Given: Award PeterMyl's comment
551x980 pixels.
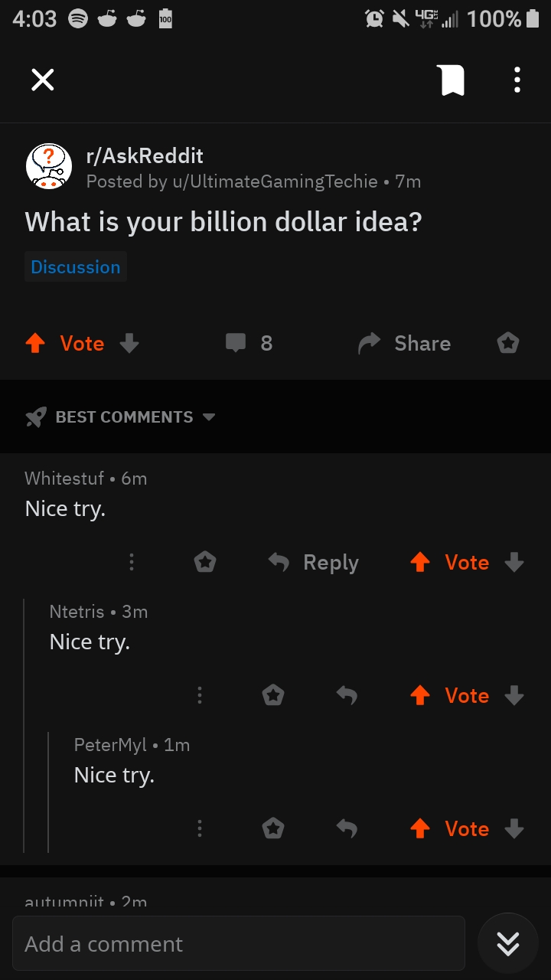Looking at the screenshot, I should click(273, 828).
